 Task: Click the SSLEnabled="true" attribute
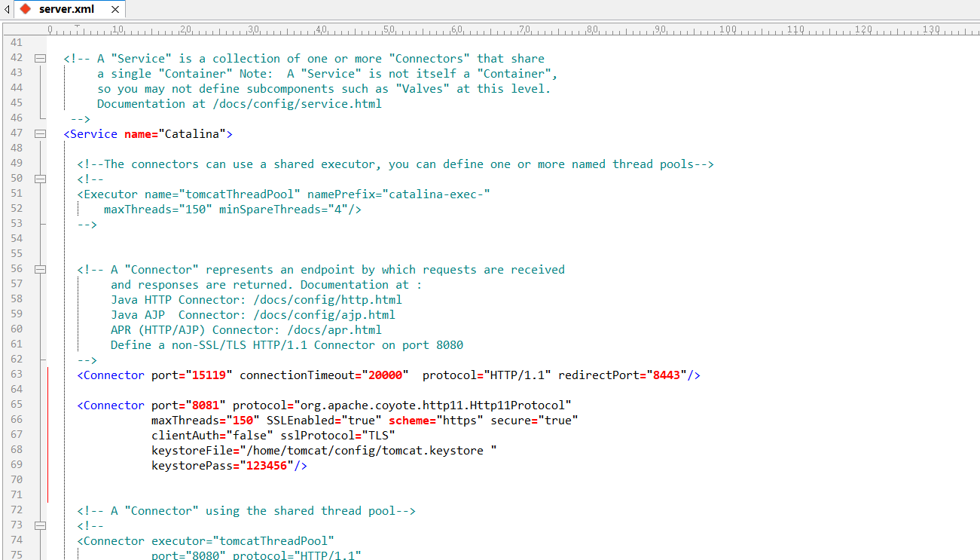(x=324, y=421)
